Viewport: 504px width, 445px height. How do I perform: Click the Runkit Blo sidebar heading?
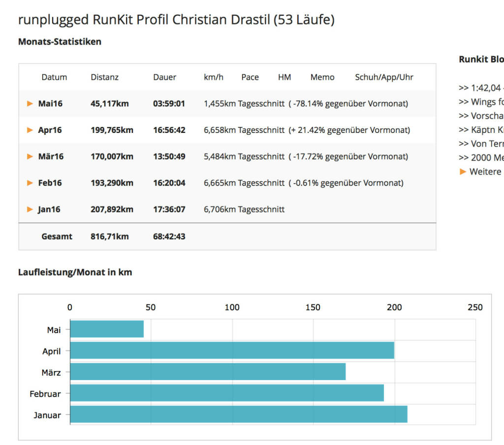[x=481, y=60]
